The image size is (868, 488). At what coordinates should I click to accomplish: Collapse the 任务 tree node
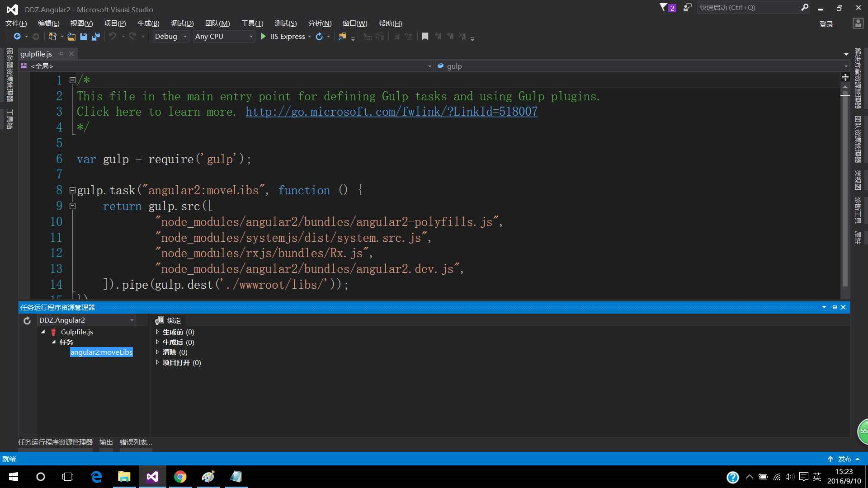pyautogui.click(x=54, y=342)
